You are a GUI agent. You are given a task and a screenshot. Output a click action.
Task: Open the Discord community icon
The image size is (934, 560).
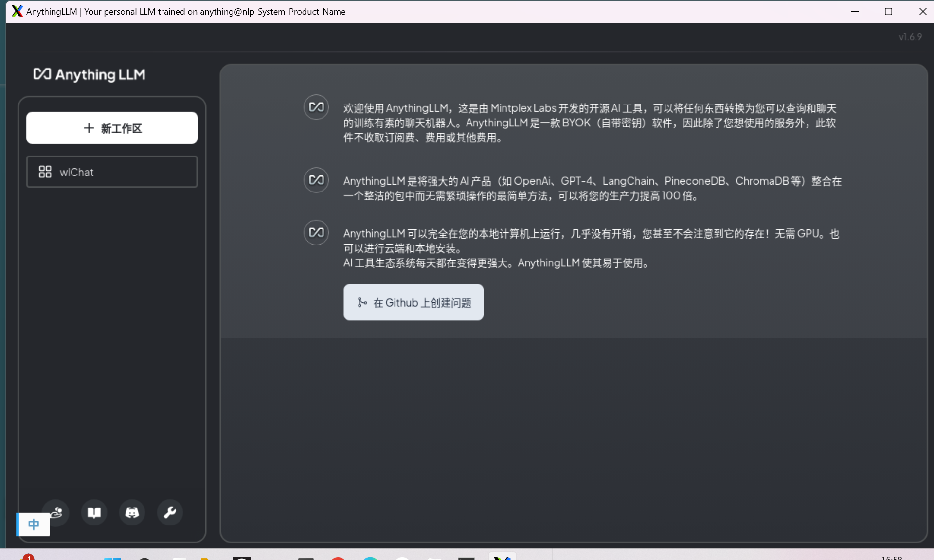point(132,512)
